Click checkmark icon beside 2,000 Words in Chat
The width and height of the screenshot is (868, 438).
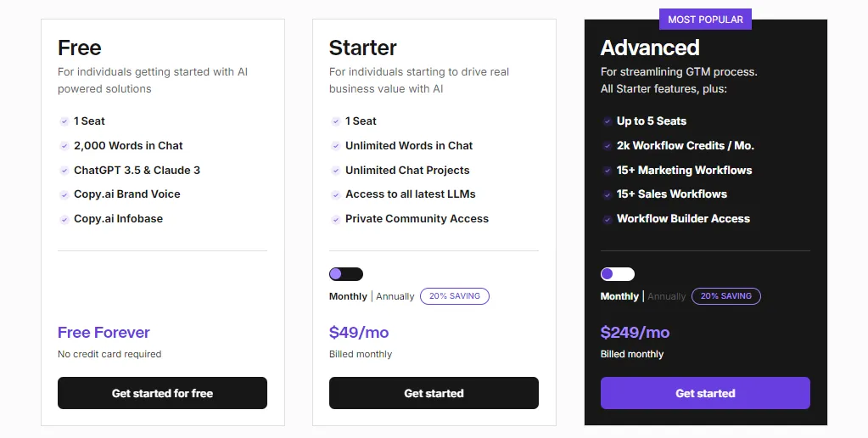point(64,146)
